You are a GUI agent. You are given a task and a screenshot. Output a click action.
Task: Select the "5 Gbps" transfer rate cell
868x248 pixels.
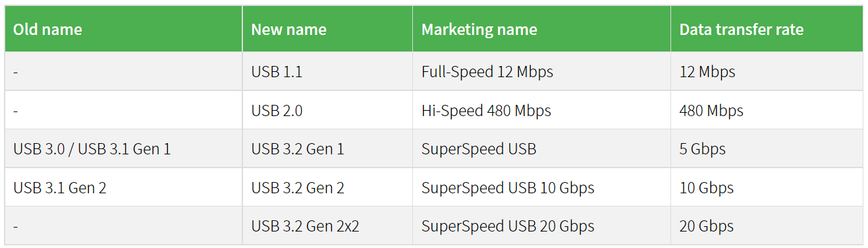coord(767,148)
